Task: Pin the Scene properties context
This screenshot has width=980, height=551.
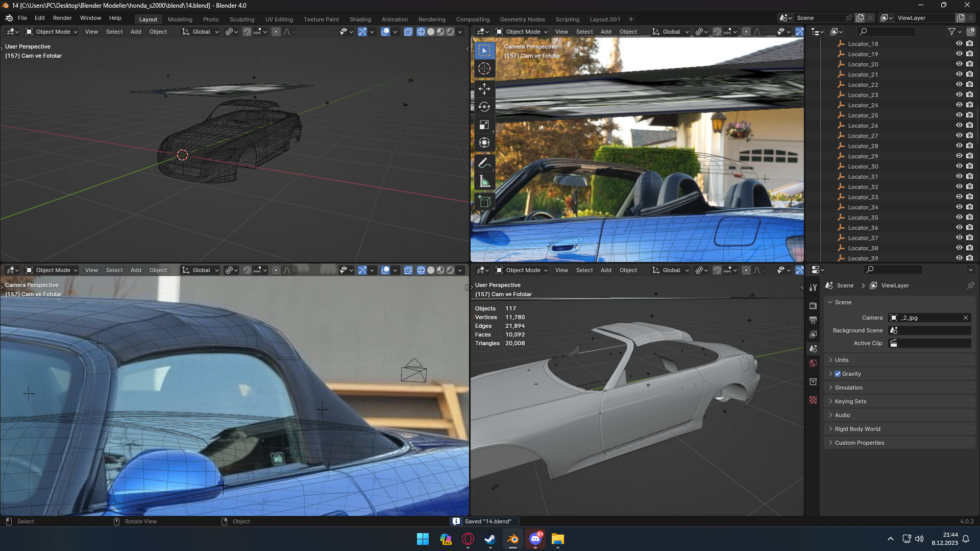Action: tap(970, 285)
